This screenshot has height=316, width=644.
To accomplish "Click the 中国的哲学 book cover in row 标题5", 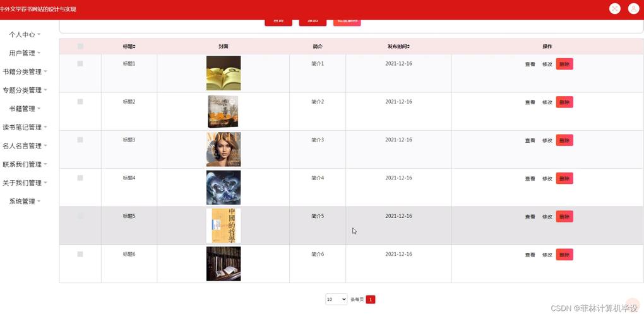I will click(224, 226).
